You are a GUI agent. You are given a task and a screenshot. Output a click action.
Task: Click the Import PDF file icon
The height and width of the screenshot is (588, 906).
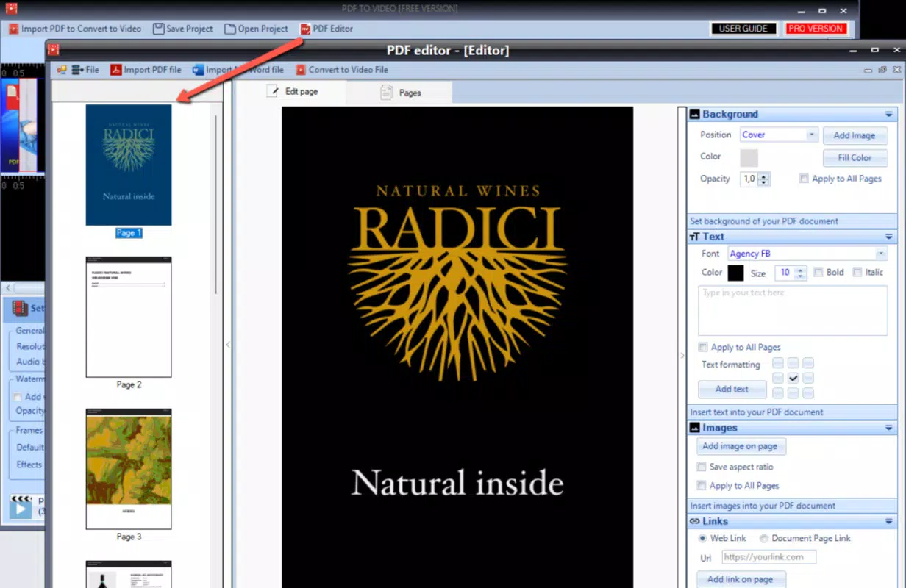pyautogui.click(x=115, y=70)
